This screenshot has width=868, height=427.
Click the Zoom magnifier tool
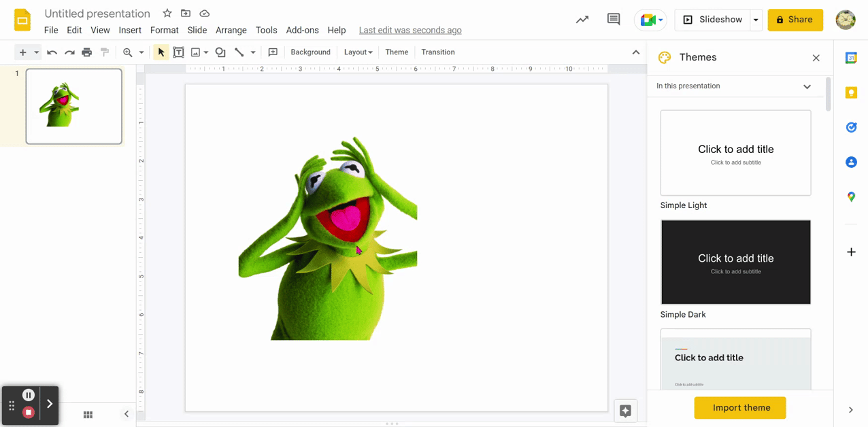(127, 52)
